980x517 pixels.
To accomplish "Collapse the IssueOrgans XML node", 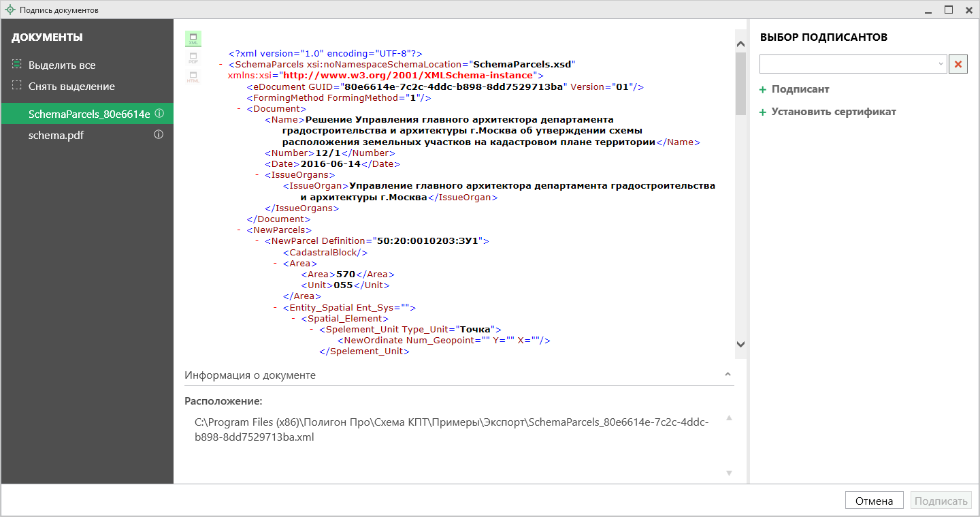I will click(x=257, y=175).
